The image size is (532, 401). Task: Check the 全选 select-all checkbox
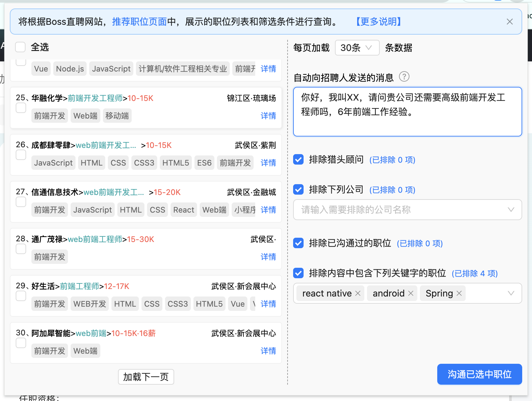point(20,47)
